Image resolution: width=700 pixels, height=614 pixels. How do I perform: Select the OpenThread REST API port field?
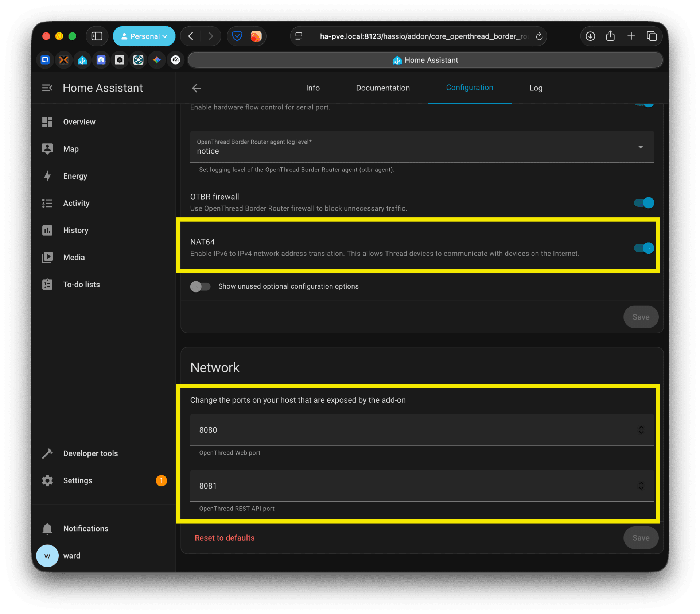point(365,486)
